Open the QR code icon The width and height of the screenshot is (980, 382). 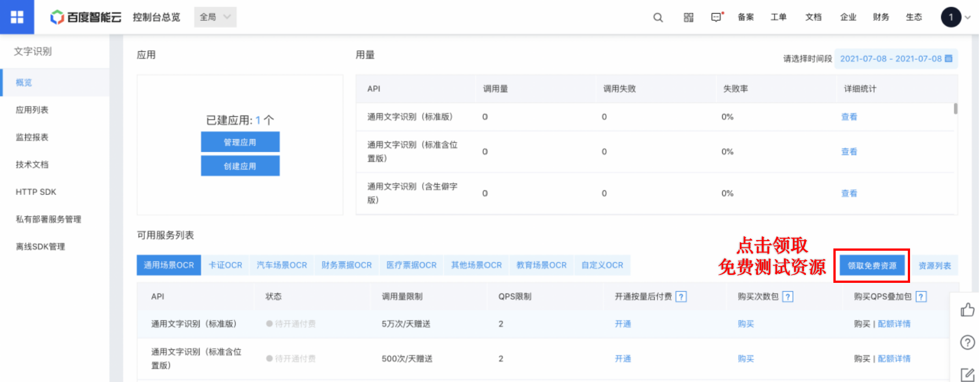coord(688,17)
